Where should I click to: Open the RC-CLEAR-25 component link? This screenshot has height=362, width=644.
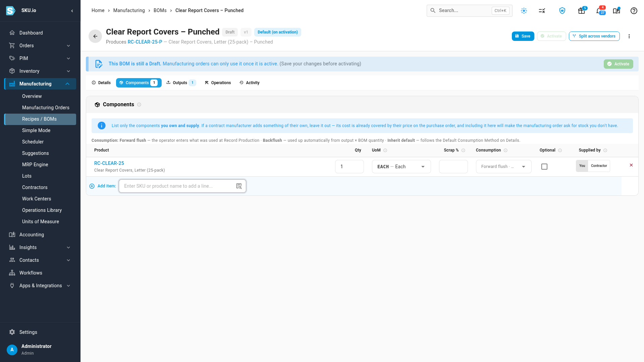click(109, 163)
